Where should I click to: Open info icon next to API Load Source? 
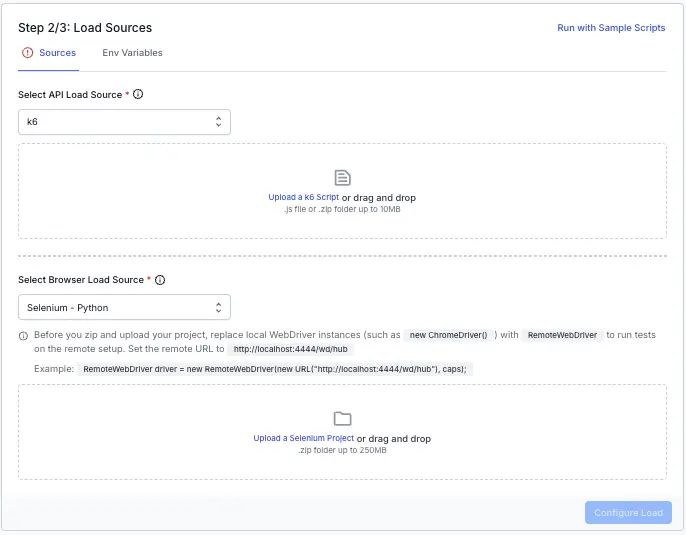click(138, 94)
